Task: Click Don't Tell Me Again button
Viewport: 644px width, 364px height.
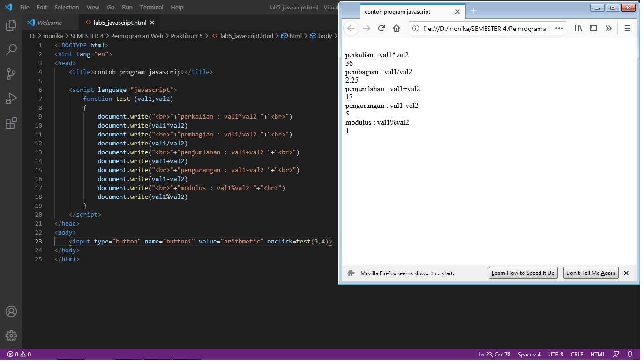Action: pos(591,273)
